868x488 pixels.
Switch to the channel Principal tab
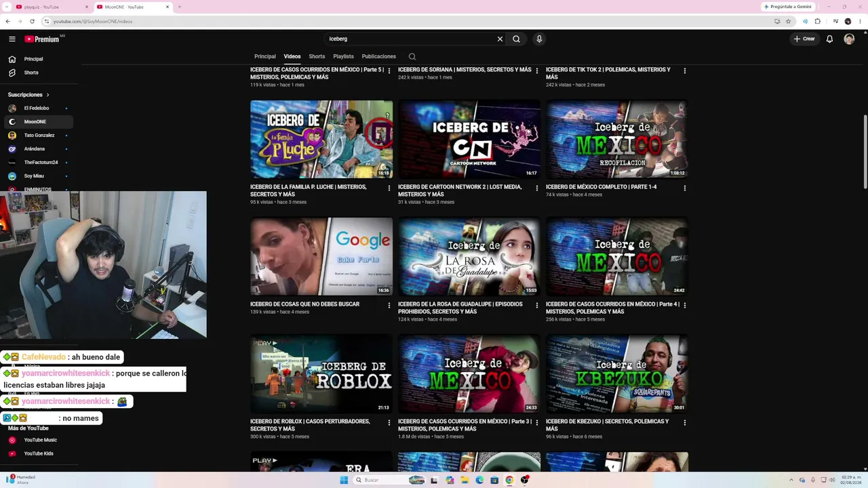[x=265, y=56]
